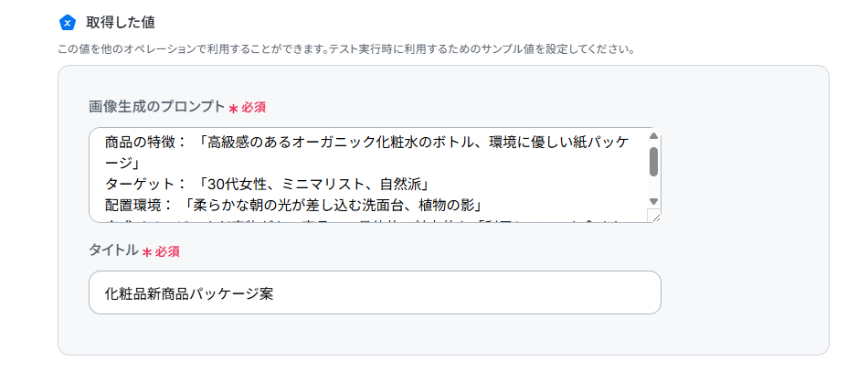The image size is (868, 372).
Task: Click the ージ」 wrapped line in the prompt textarea
Action: click(x=122, y=164)
